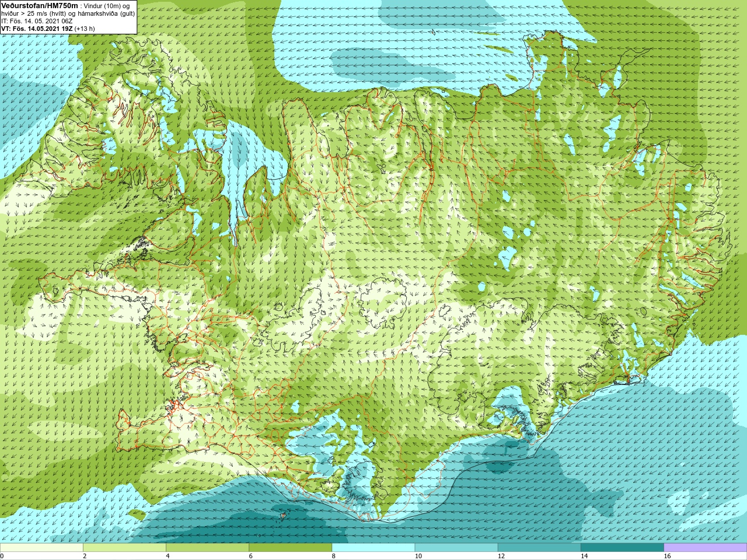Click the light green 2–4 m/s legend swatch

coord(124,548)
